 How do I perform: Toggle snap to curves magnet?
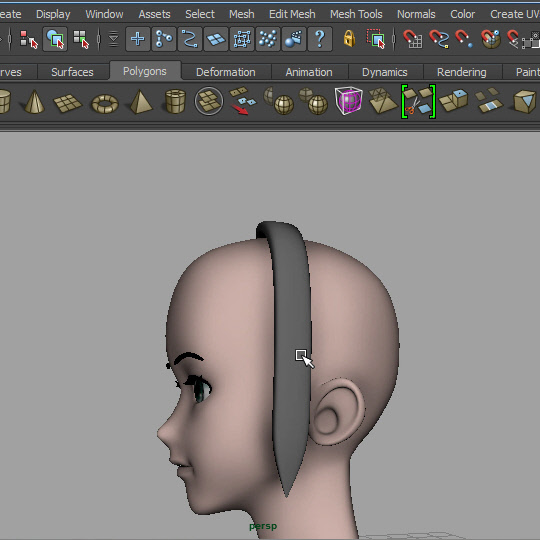click(x=439, y=39)
